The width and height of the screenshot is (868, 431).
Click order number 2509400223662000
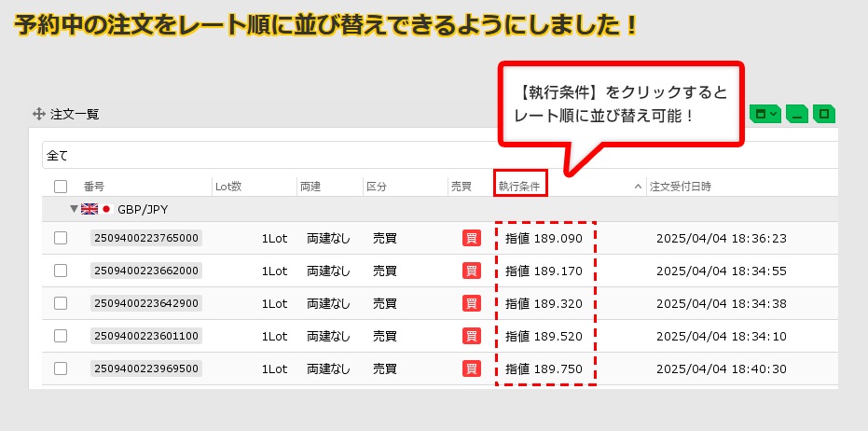[x=146, y=271]
